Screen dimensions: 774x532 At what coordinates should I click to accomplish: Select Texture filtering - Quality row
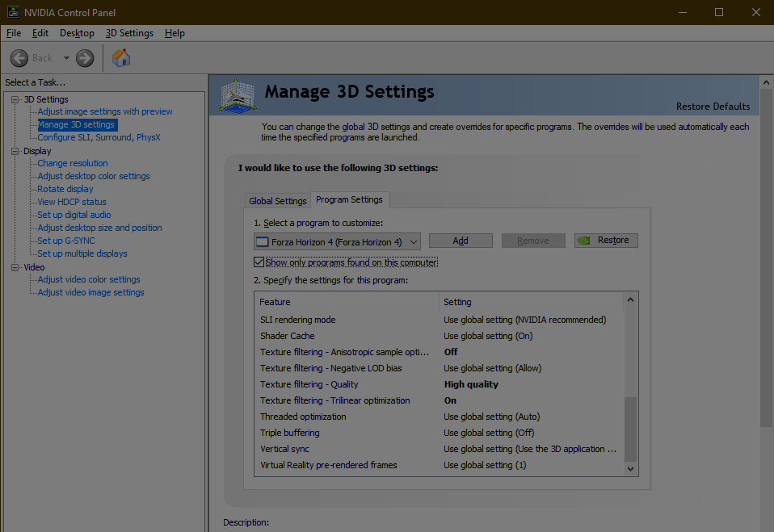pyautogui.click(x=440, y=384)
